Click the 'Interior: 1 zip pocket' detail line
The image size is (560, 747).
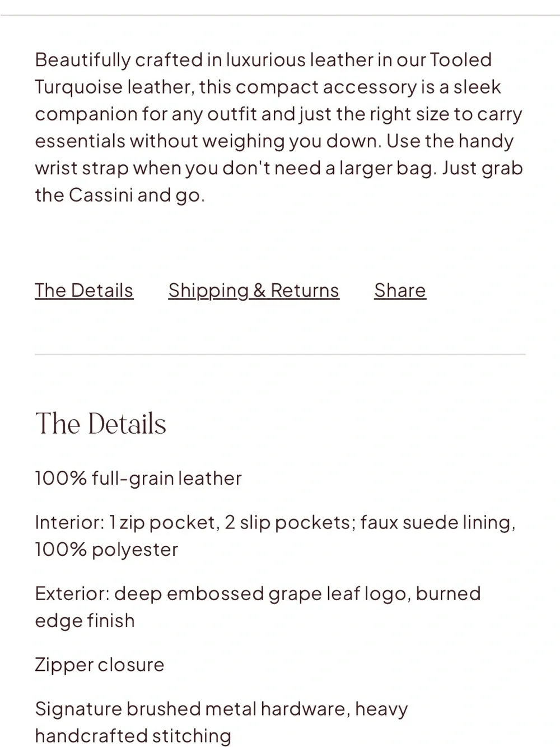point(275,536)
